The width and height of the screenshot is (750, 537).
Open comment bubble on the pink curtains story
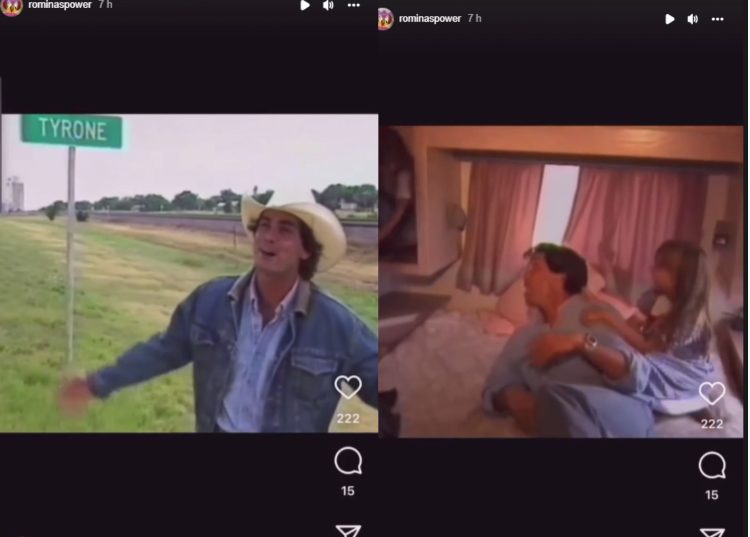pyautogui.click(x=711, y=465)
